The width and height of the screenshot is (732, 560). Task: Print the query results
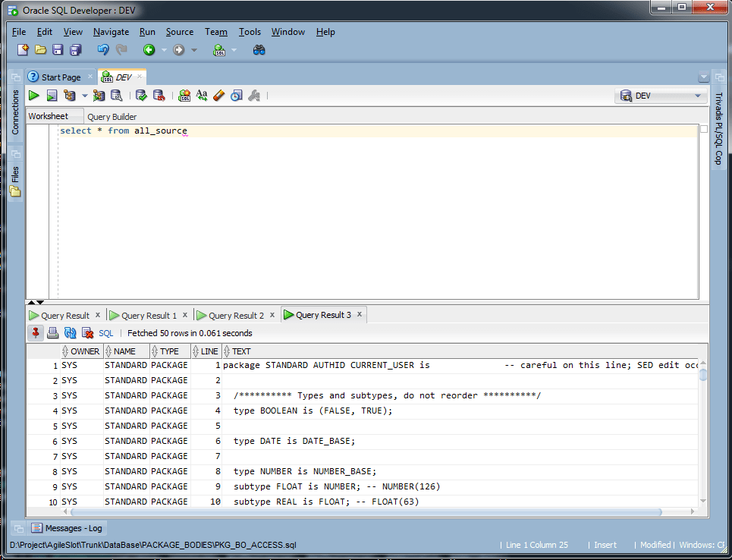tap(52, 332)
